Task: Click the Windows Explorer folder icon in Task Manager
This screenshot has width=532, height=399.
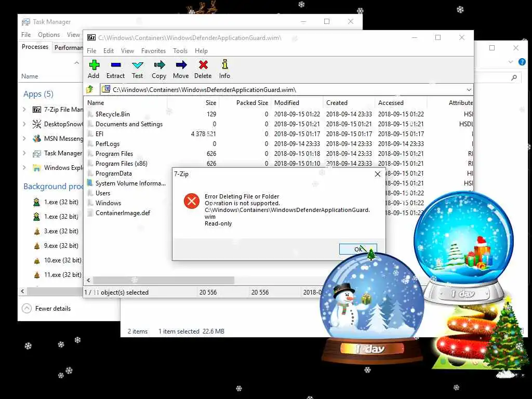Action: pos(37,168)
